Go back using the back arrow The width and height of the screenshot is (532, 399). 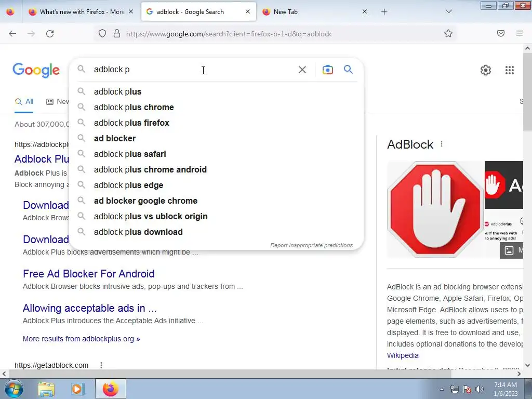(x=12, y=34)
